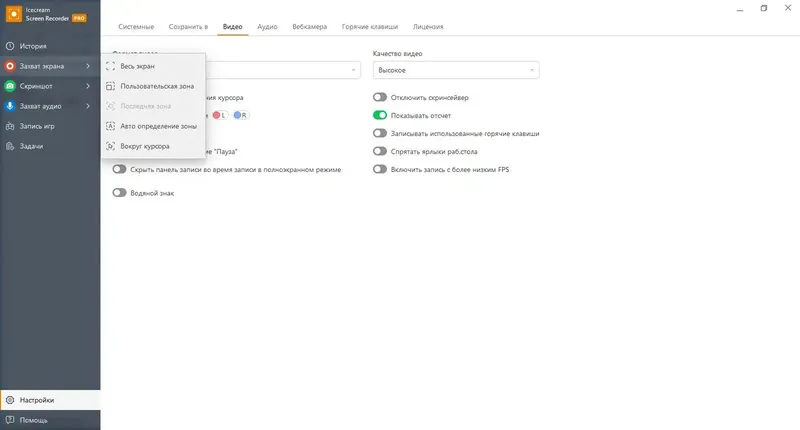The height and width of the screenshot is (430, 800).
Task: Restore down the application window
Action: pos(764,8)
